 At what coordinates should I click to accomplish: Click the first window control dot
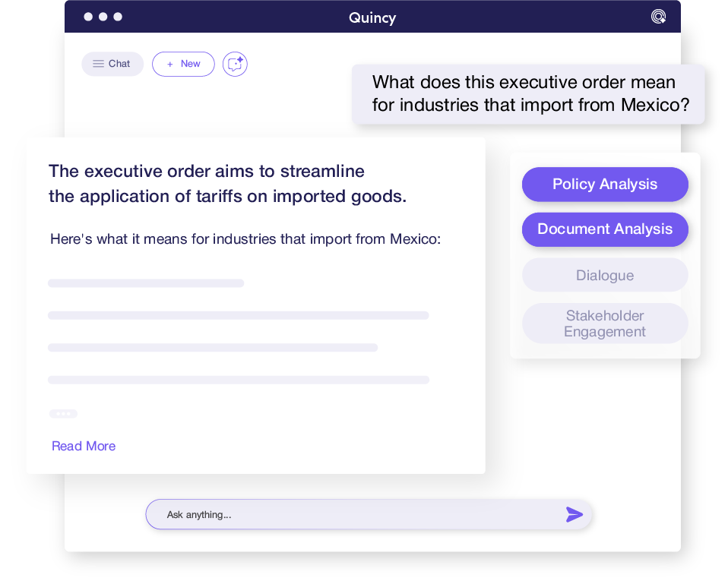coord(88,17)
